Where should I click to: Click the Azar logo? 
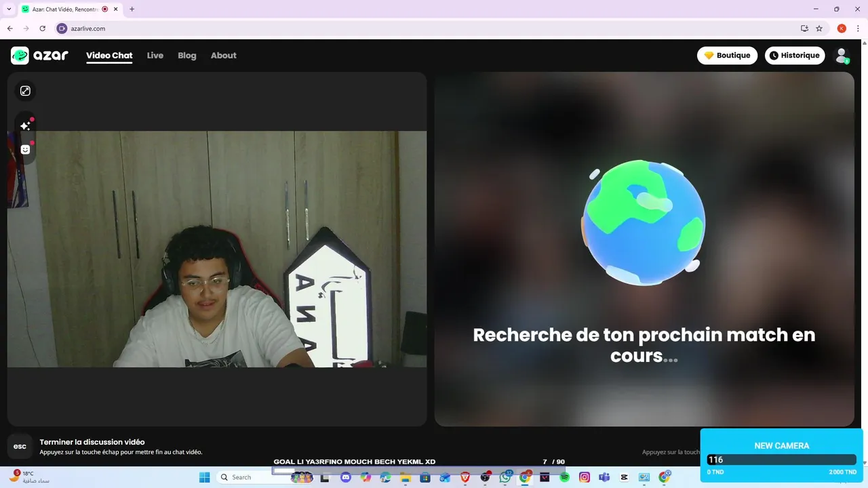click(39, 56)
